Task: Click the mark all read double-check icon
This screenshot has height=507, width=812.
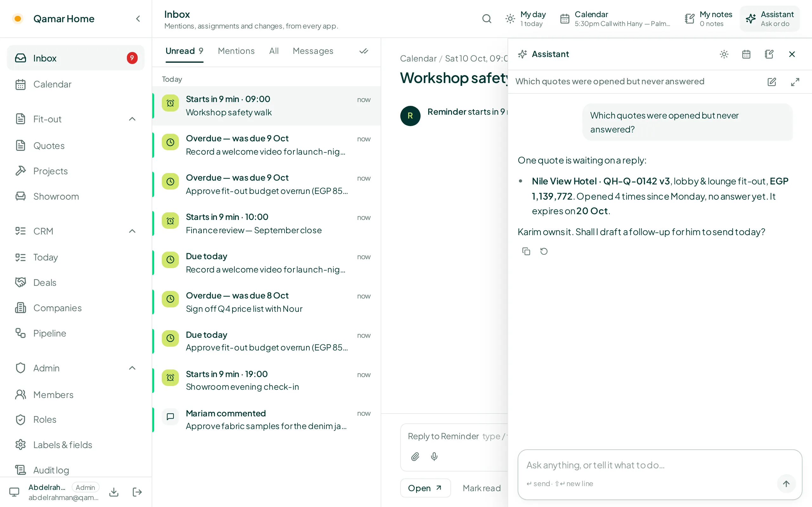Action: [x=364, y=51]
